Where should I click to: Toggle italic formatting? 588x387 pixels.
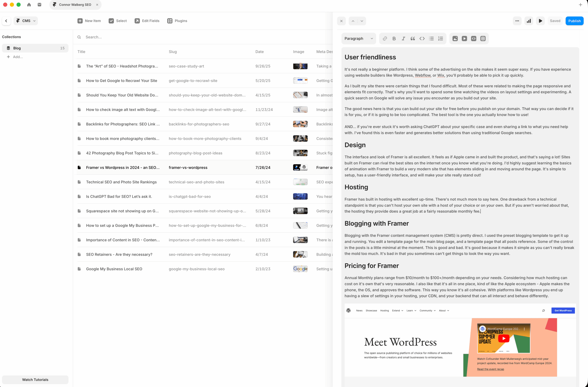[x=404, y=39]
